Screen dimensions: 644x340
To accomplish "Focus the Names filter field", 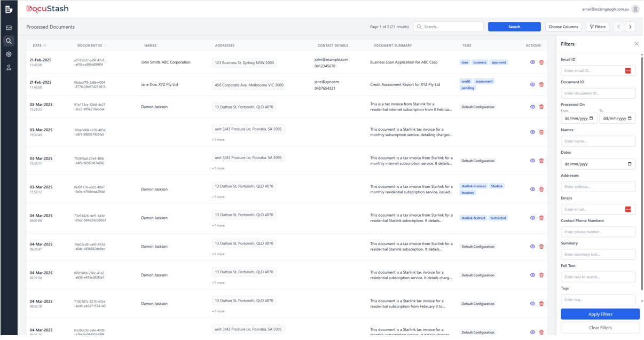I will pos(598,141).
